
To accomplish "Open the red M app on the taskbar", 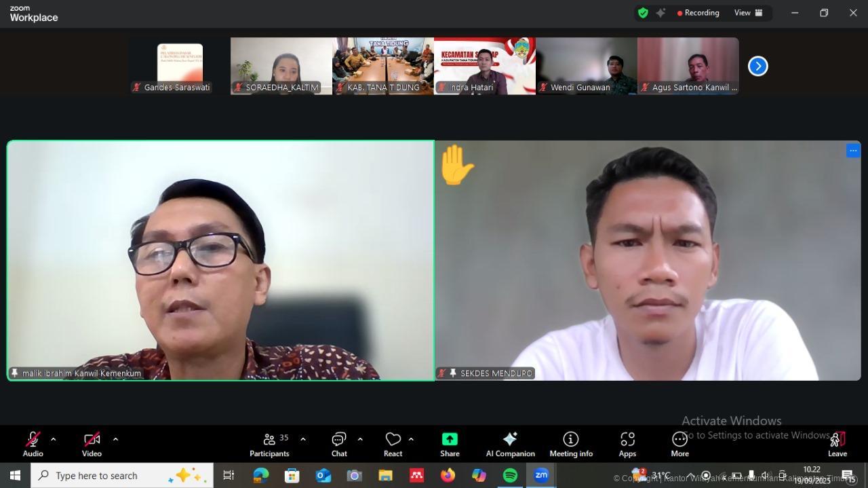I will (x=417, y=475).
